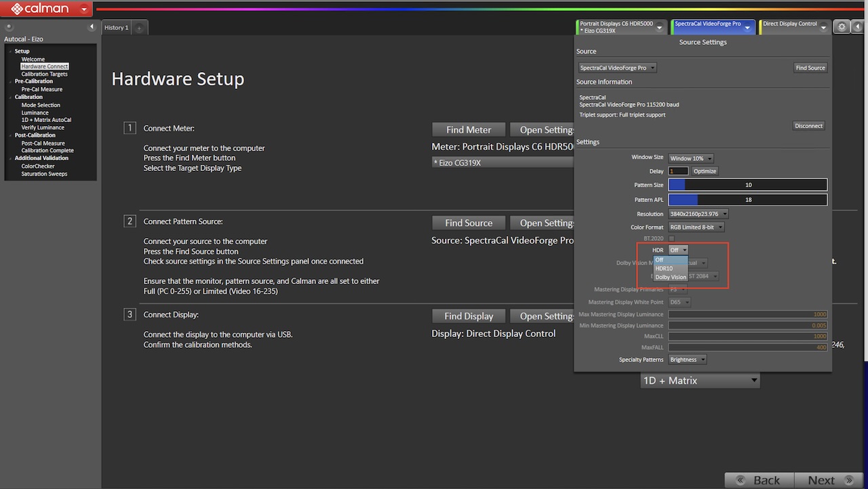Click the arrow beside the gear

tap(858, 26)
